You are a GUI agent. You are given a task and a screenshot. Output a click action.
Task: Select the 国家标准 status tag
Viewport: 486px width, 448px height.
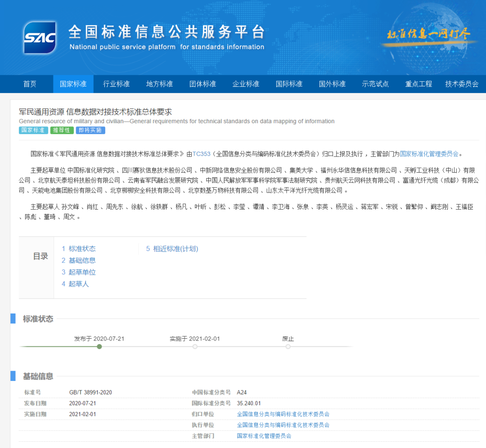[x=33, y=130]
